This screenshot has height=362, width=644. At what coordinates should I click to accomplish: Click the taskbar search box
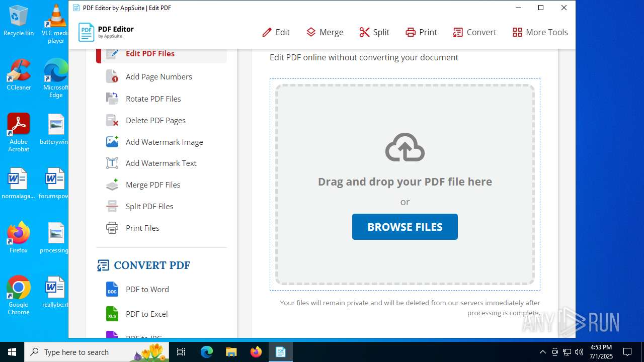tap(97, 352)
